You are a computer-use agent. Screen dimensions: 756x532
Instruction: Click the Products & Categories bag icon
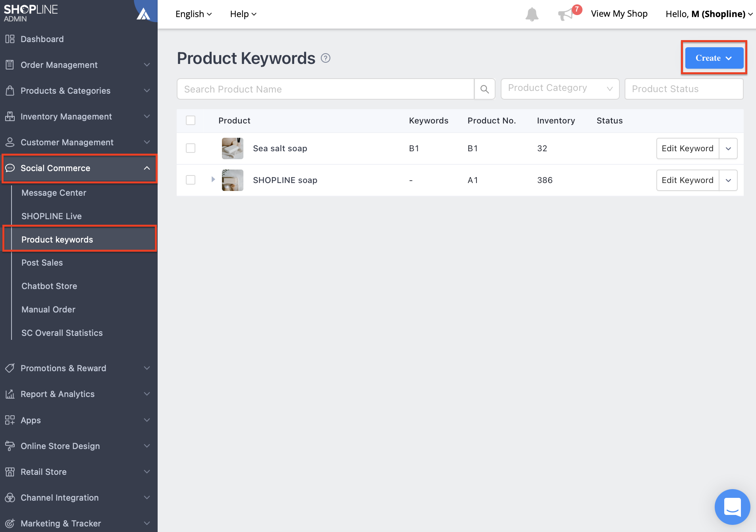point(10,91)
